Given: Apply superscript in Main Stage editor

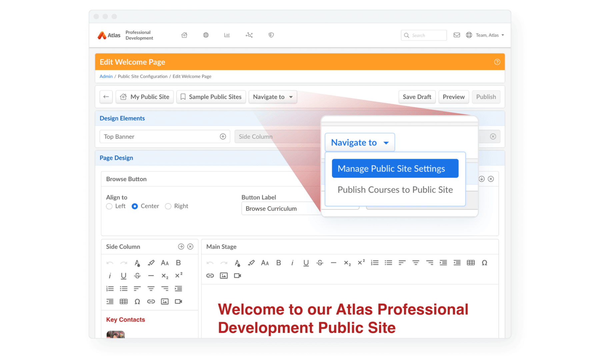Looking at the screenshot, I should [x=361, y=262].
